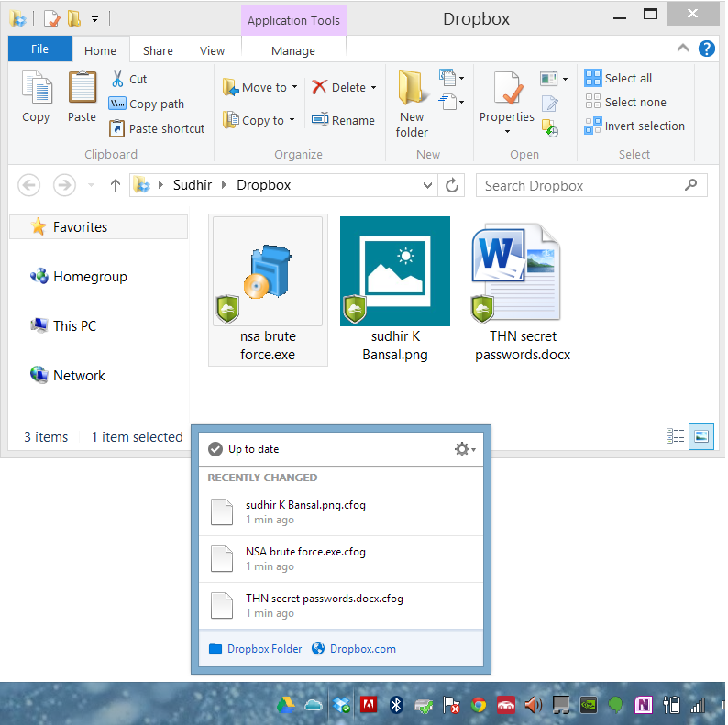Click the Bluetooth tray icon
Image resolution: width=728 pixels, height=725 pixels.
396,705
